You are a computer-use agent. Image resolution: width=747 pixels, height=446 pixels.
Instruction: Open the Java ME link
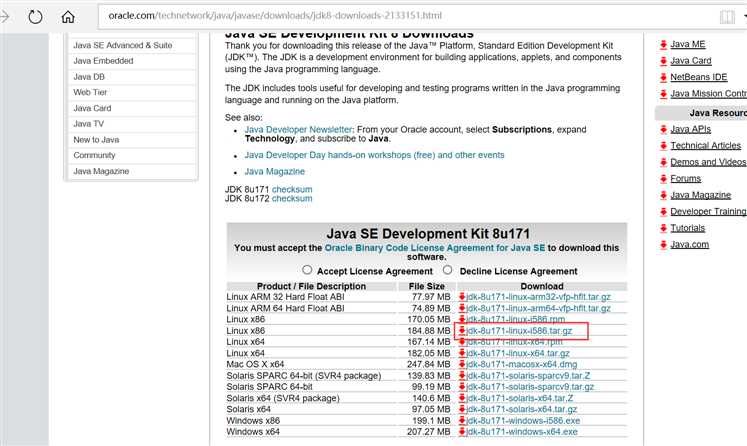[x=687, y=44]
